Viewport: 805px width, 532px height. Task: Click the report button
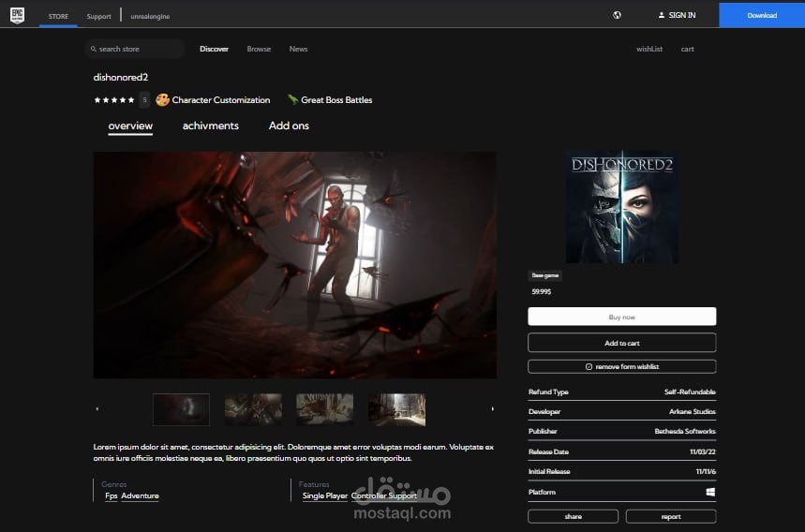click(x=671, y=517)
